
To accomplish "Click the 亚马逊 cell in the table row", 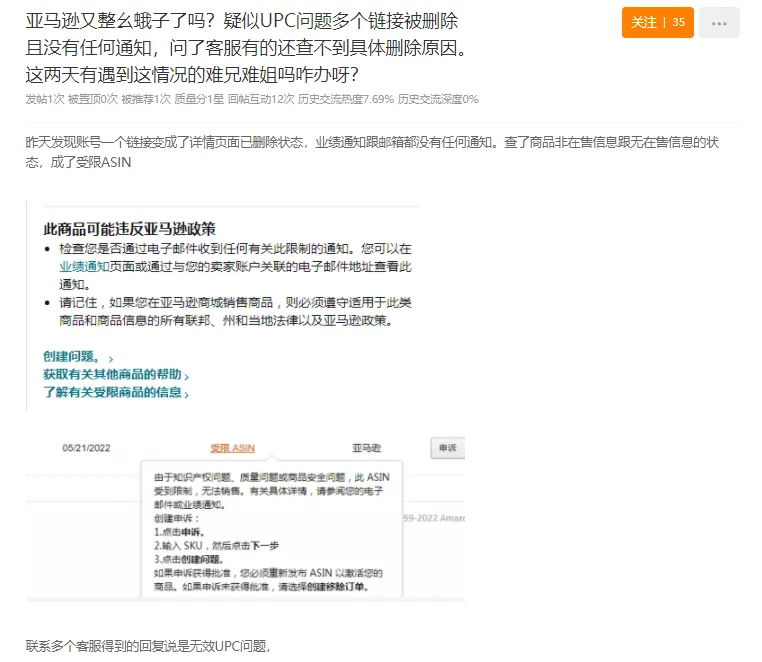I will pos(366,448).
